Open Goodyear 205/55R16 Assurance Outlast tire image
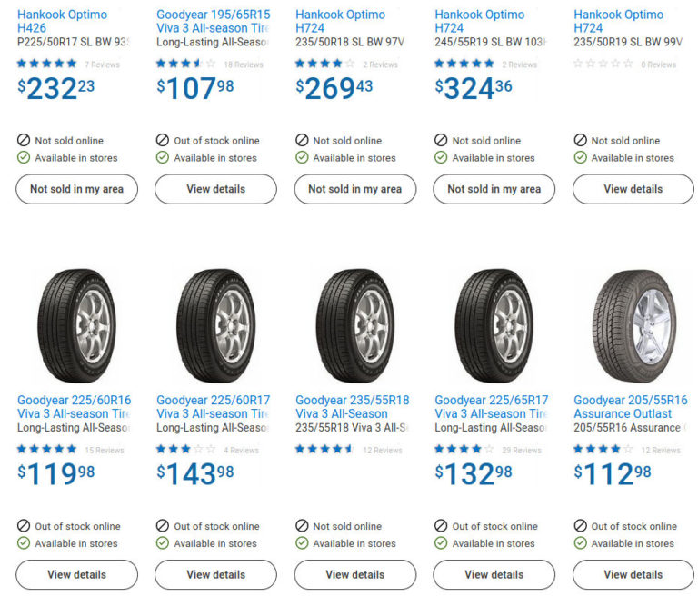This screenshot has width=698, height=616. (633, 325)
